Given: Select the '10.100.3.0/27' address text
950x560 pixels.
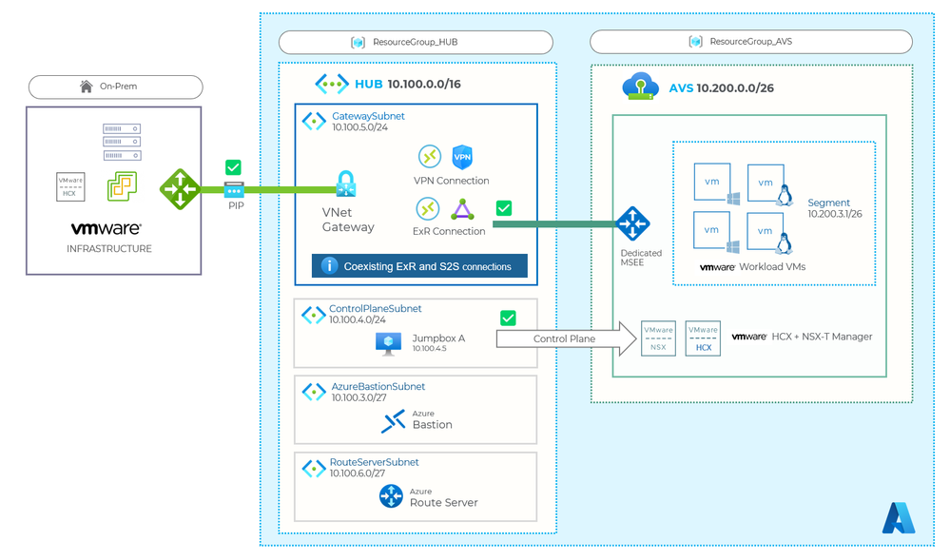Looking at the screenshot, I should [359, 397].
